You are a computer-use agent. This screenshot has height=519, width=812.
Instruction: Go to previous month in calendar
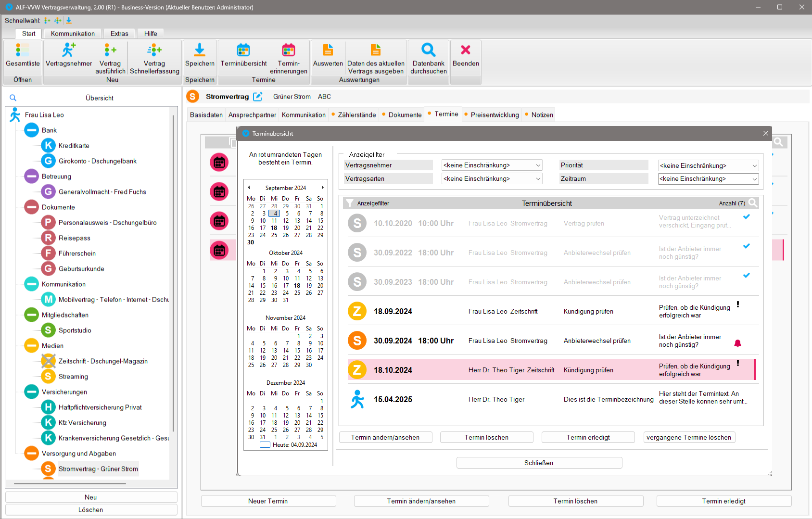click(x=249, y=188)
